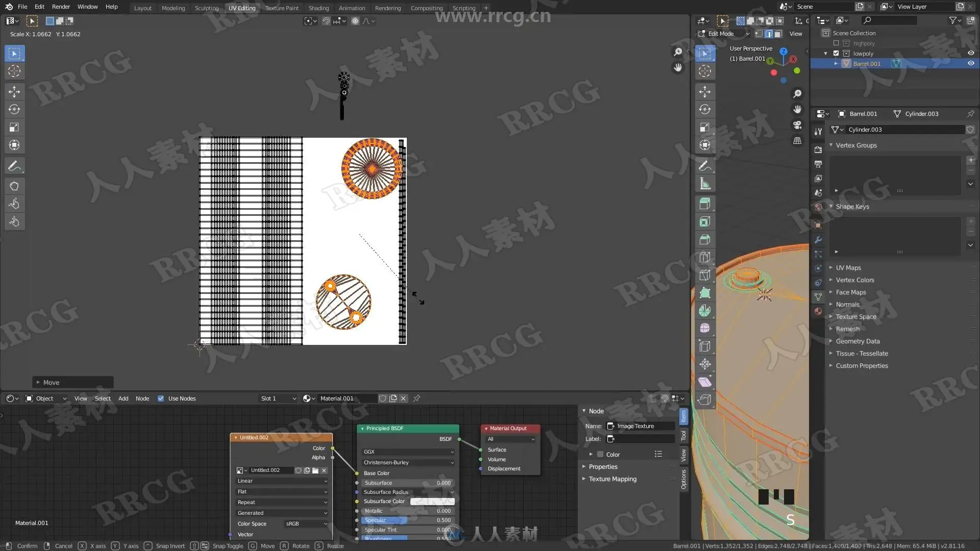Image resolution: width=980 pixels, height=551 pixels.
Task: Open the Render menu
Action: 61,7
